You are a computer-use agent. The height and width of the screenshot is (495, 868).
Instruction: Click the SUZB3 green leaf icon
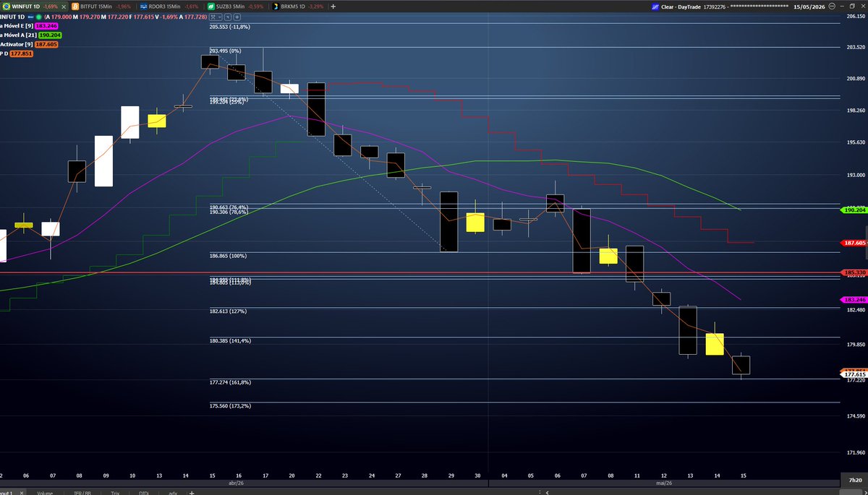pyautogui.click(x=210, y=6)
